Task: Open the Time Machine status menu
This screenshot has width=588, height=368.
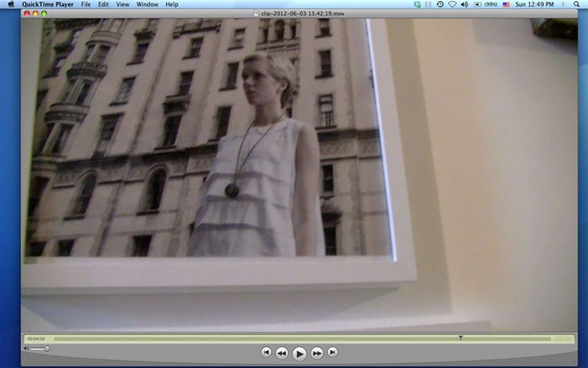Action: pyautogui.click(x=440, y=5)
